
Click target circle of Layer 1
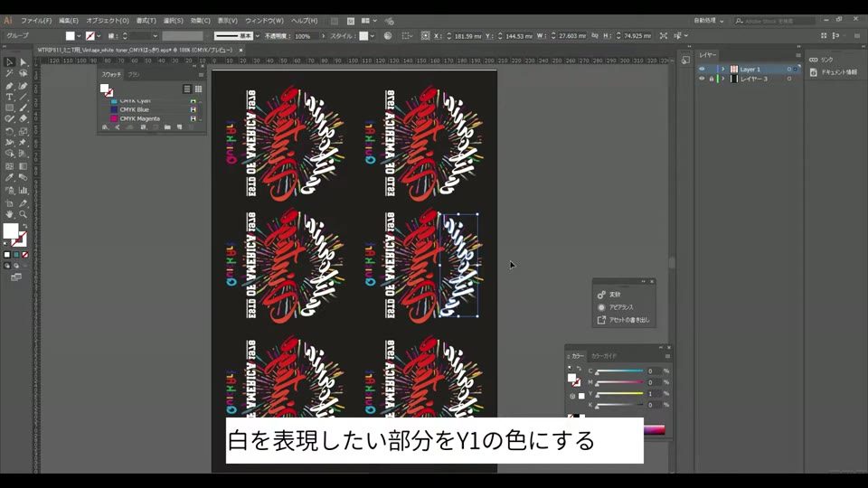[x=788, y=70]
